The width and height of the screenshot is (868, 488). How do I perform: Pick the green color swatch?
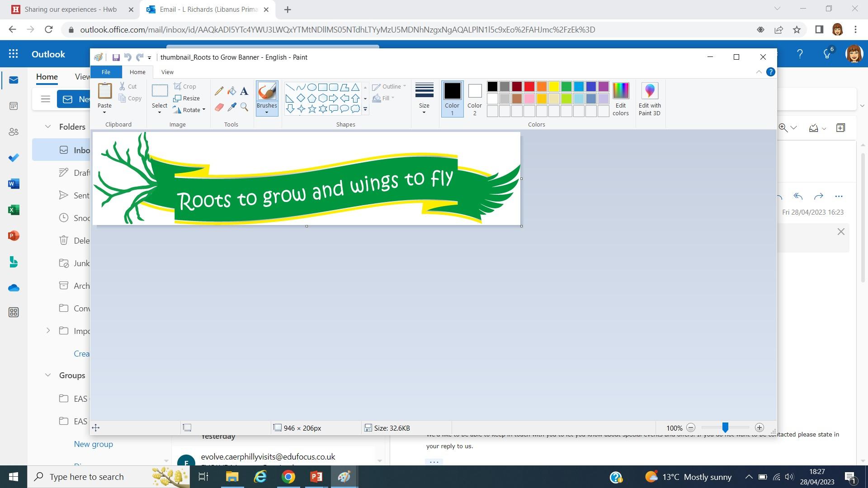coord(566,86)
